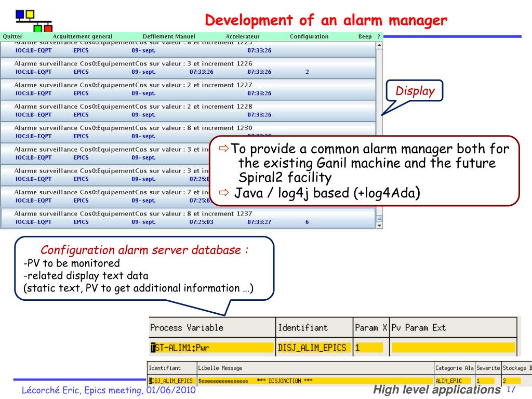Image resolution: width=532 pixels, height=399 pixels.
Task: Select the alarm reading 'sur valeur : 7'
Action: 105,196
